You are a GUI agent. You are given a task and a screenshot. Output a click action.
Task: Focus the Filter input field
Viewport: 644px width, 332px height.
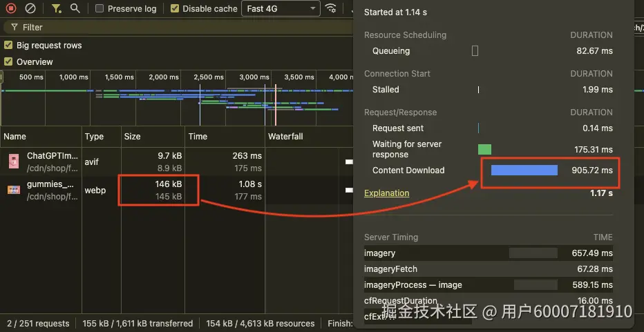pos(178,27)
